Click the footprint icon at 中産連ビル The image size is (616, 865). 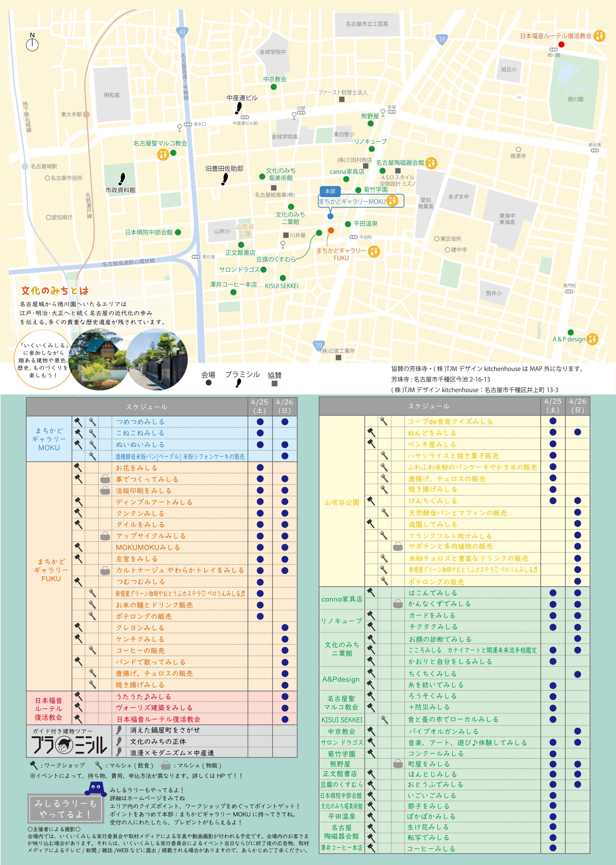239,108
